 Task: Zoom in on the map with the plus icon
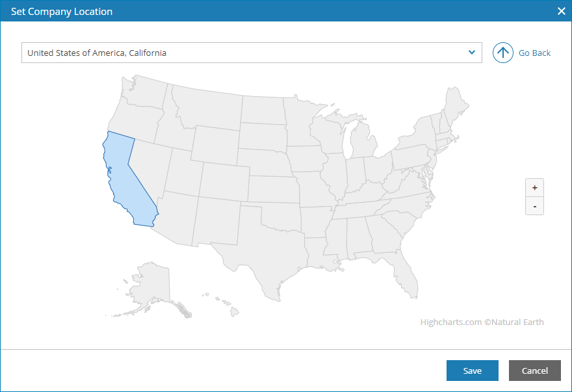pos(534,187)
